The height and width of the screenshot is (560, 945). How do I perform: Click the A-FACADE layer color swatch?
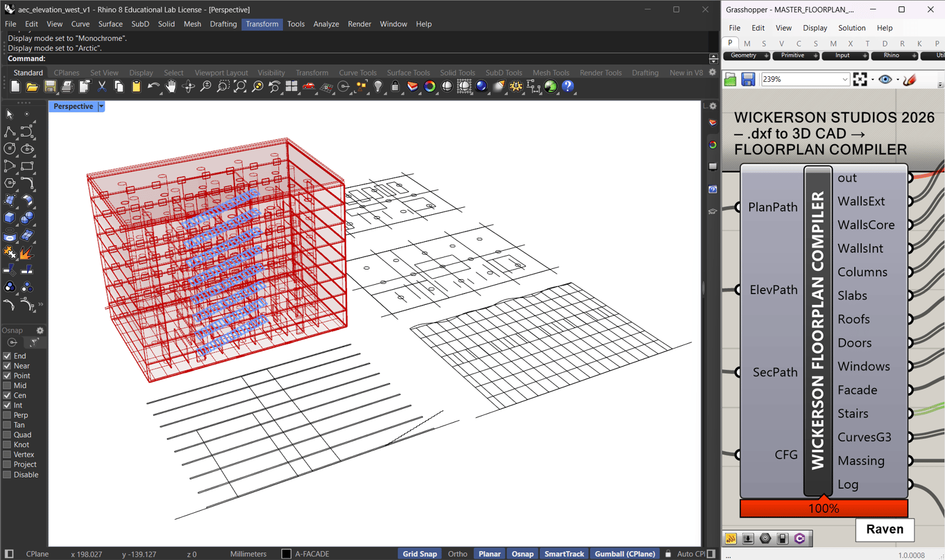coord(286,554)
